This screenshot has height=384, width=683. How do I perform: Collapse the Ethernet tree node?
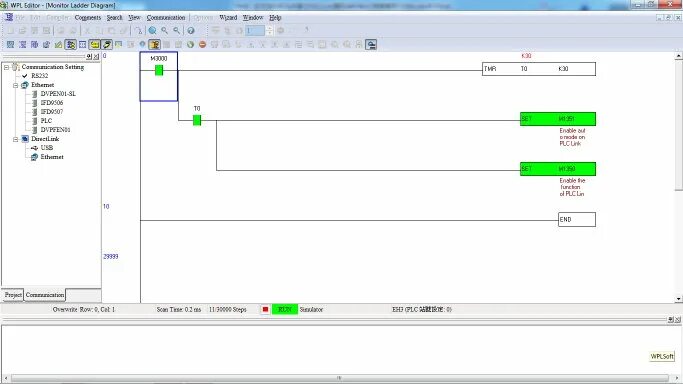coord(15,85)
